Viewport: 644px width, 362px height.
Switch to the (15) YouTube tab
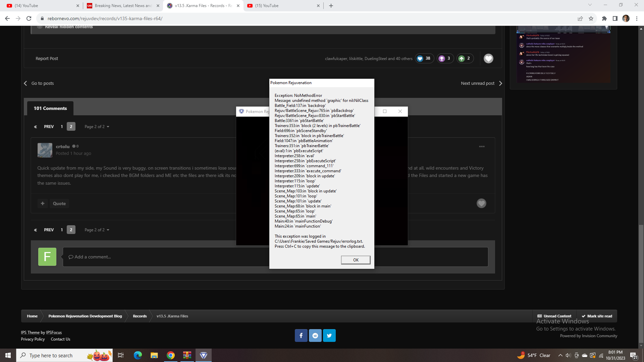[x=283, y=6]
